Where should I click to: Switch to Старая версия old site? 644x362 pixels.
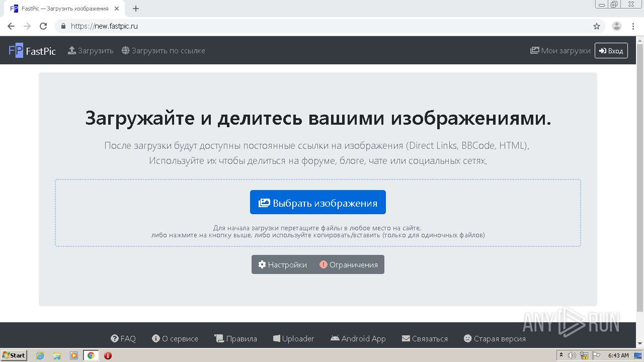click(x=495, y=338)
